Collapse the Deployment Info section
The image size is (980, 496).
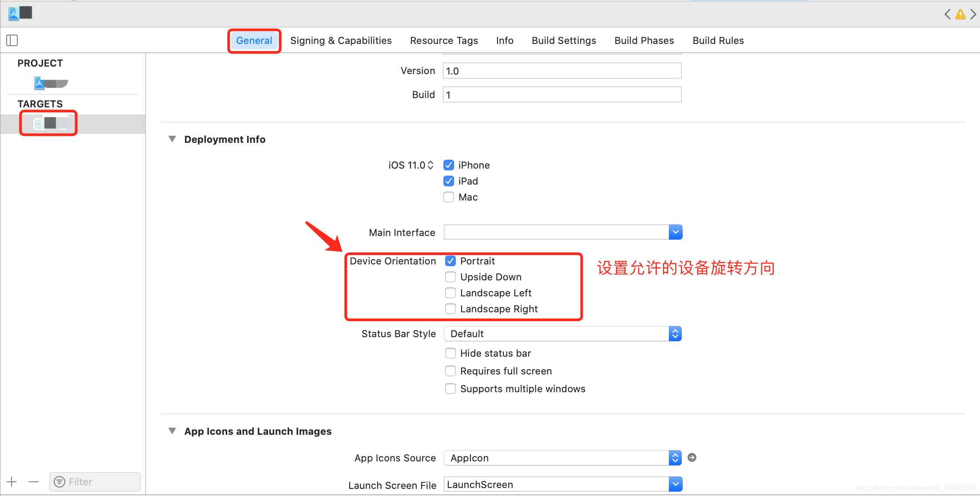(172, 139)
